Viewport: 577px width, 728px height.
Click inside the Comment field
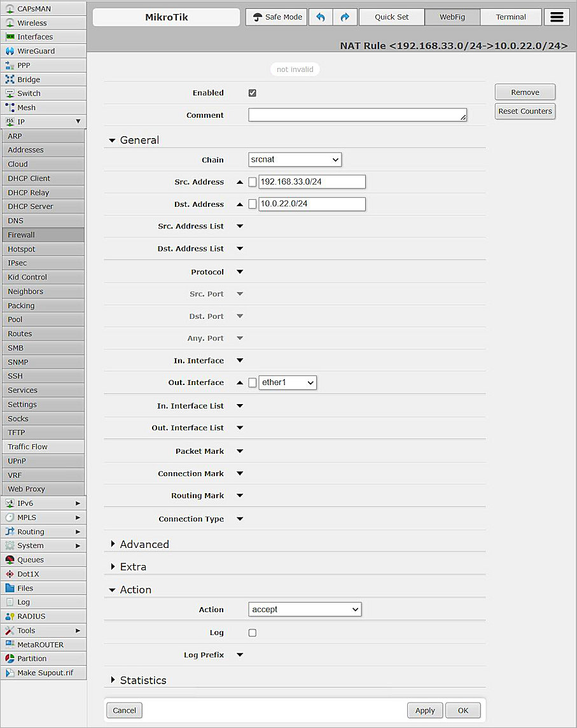coord(356,115)
